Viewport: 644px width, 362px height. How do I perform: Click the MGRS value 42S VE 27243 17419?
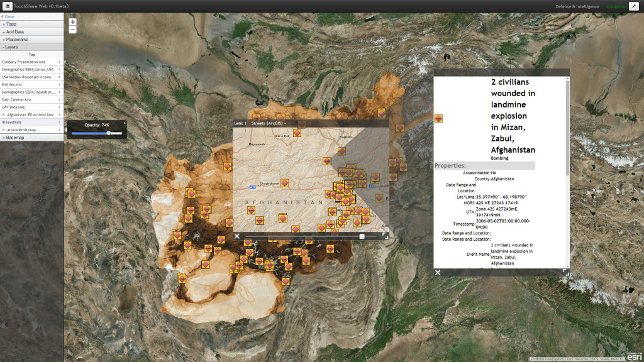[497, 203]
